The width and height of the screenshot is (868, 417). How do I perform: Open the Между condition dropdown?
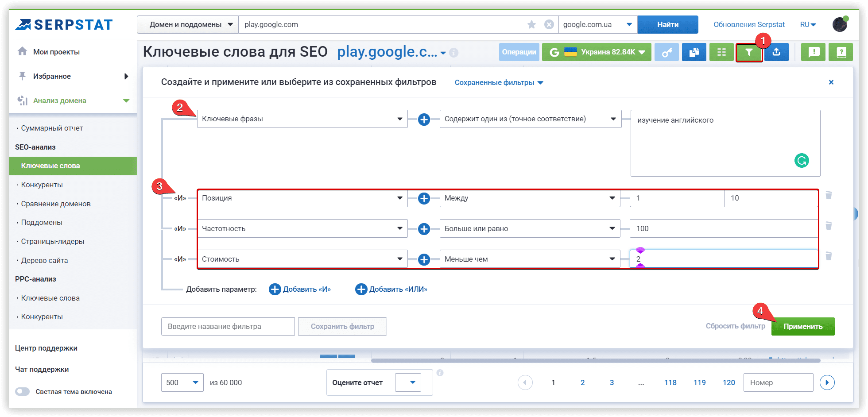[530, 198]
